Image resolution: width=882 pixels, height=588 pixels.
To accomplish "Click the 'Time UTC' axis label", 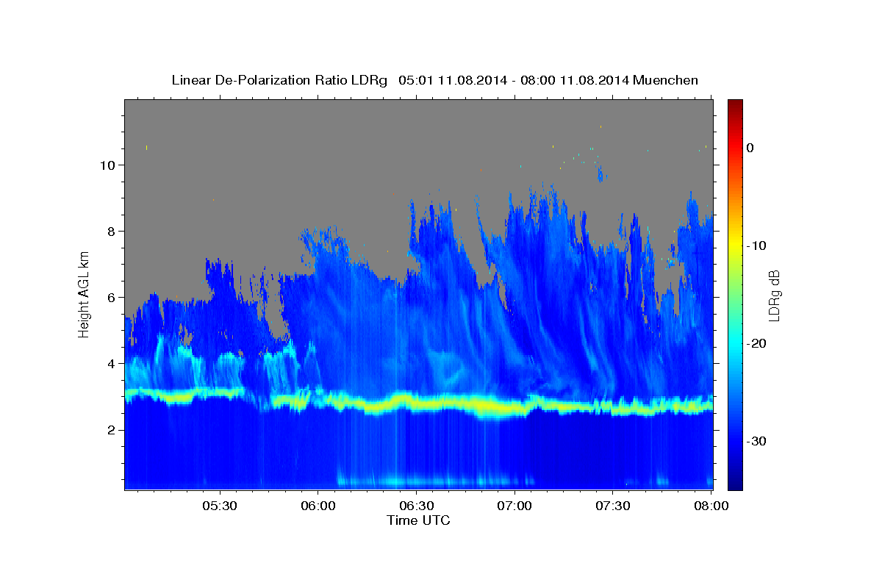I will 418,520.
